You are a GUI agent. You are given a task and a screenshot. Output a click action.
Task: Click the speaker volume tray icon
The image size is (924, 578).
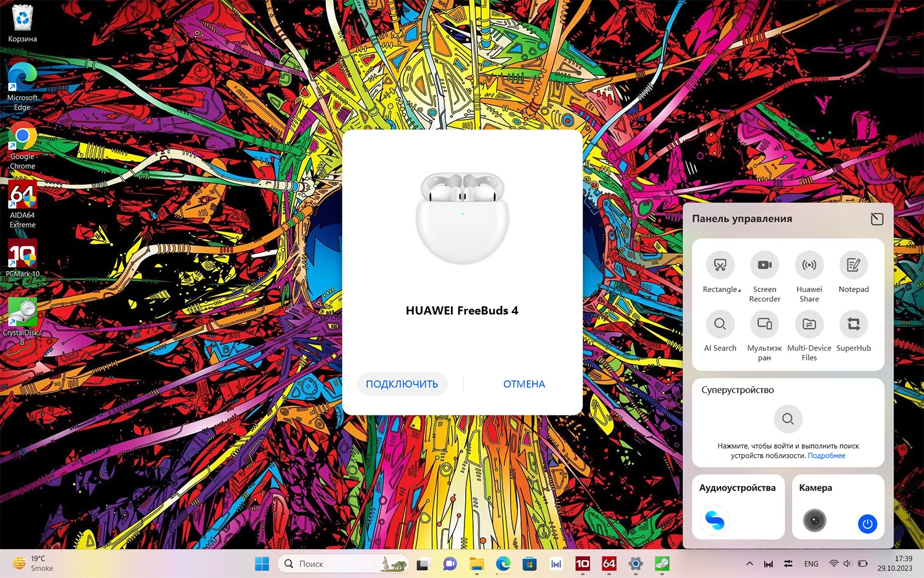[847, 564]
